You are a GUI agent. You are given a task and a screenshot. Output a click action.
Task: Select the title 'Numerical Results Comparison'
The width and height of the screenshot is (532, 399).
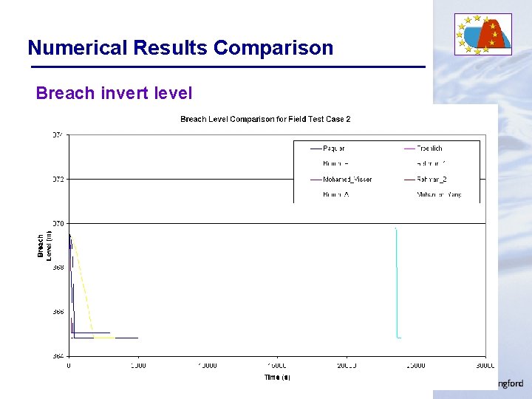(x=180, y=47)
